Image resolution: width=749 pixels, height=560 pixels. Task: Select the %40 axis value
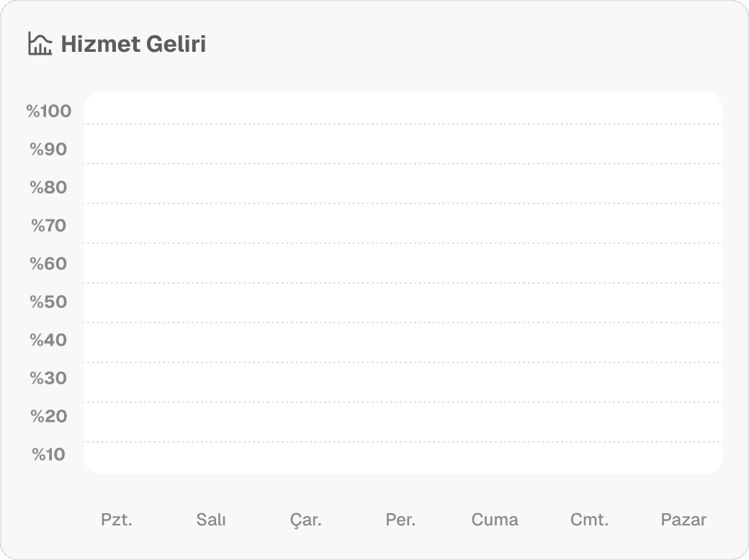(x=48, y=340)
